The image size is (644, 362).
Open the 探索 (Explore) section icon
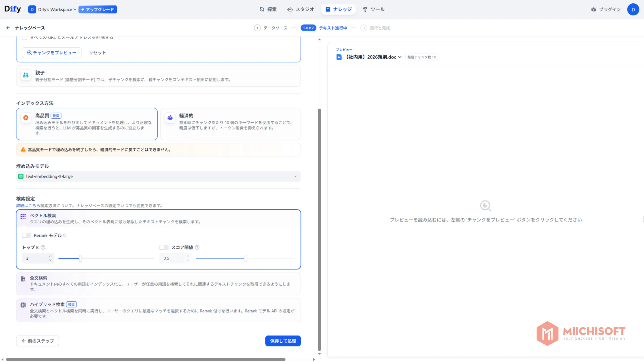tap(261, 9)
